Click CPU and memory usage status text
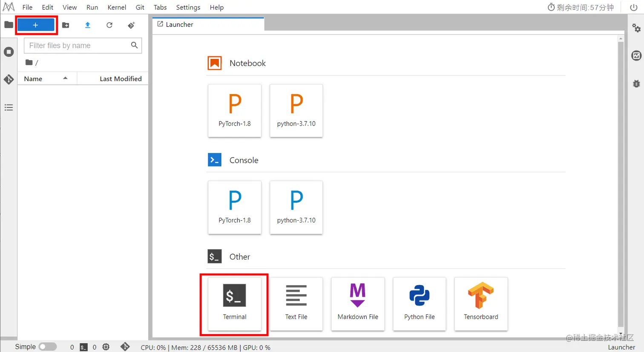The width and height of the screenshot is (644, 352). [x=205, y=347]
